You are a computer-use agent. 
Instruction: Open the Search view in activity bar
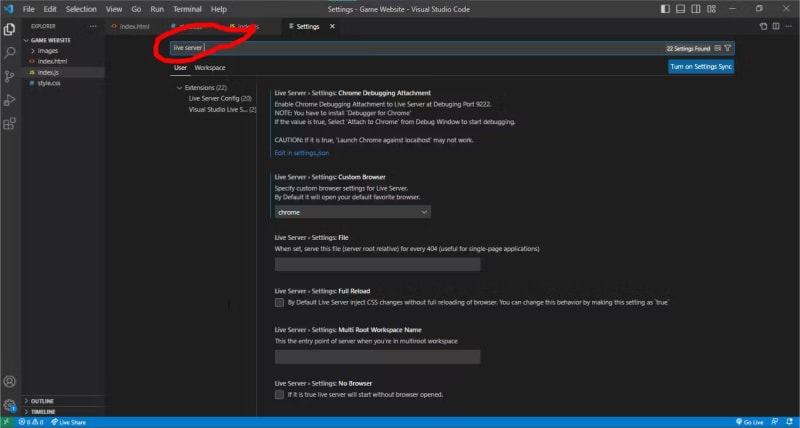point(9,53)
